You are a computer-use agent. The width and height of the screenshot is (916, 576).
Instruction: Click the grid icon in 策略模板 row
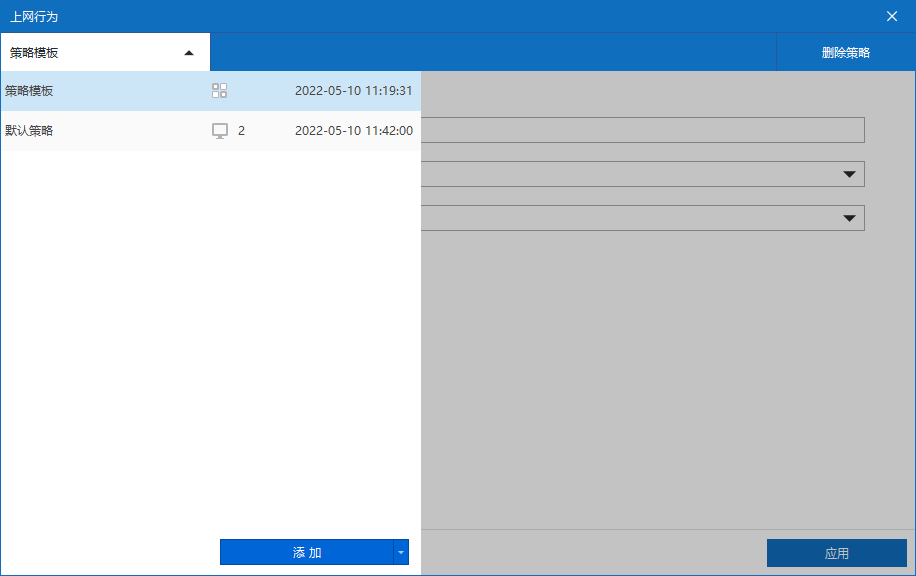coord(220,91)
